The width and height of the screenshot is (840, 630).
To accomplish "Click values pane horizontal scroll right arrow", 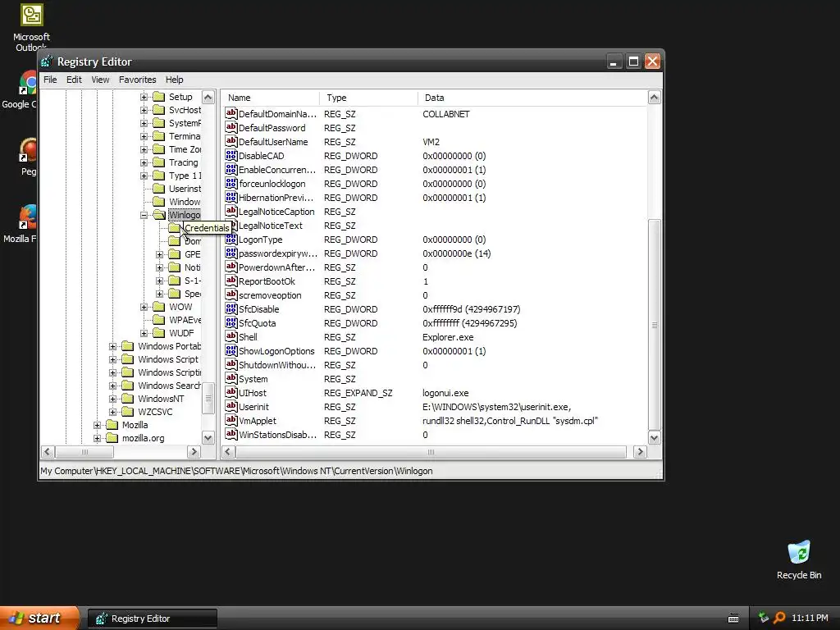I will pos(640,452).
